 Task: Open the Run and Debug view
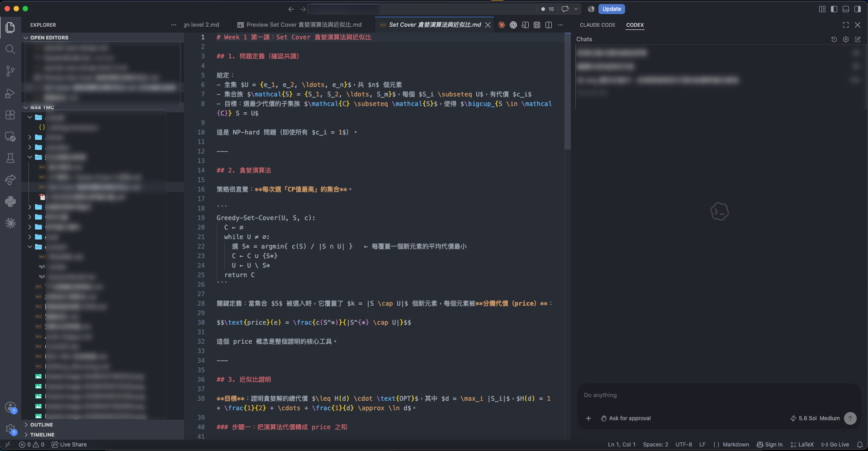[x=10, y=93]
